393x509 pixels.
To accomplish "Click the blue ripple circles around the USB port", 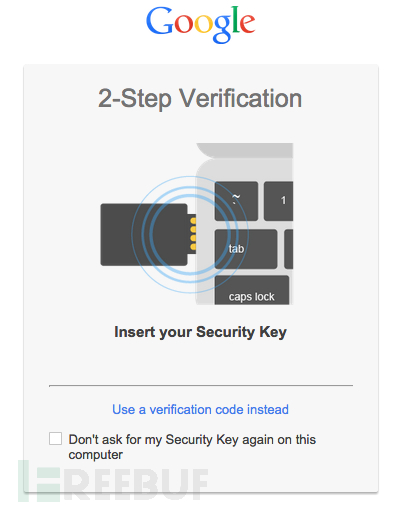I will (x=190, y=235).
